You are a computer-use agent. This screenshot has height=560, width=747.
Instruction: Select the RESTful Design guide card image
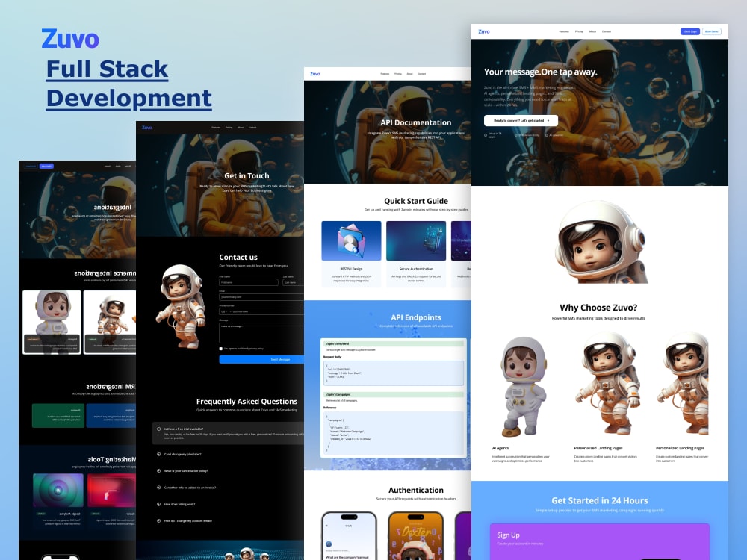click(x=351, y=240)
